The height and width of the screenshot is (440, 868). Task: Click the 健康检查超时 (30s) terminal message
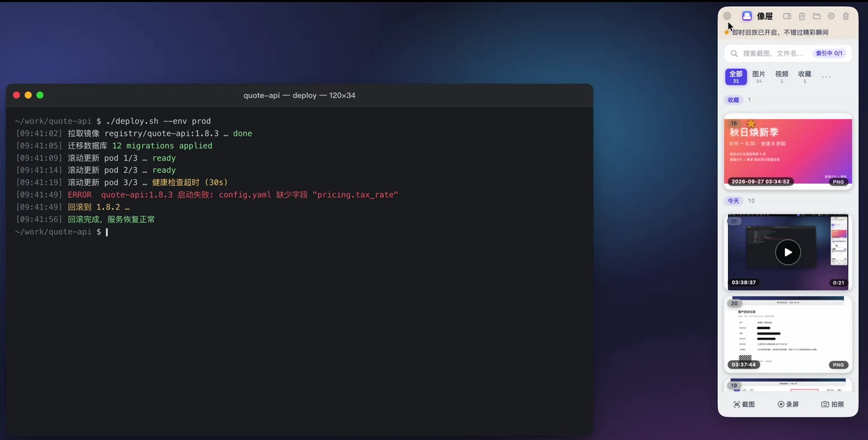pos(190,182)
